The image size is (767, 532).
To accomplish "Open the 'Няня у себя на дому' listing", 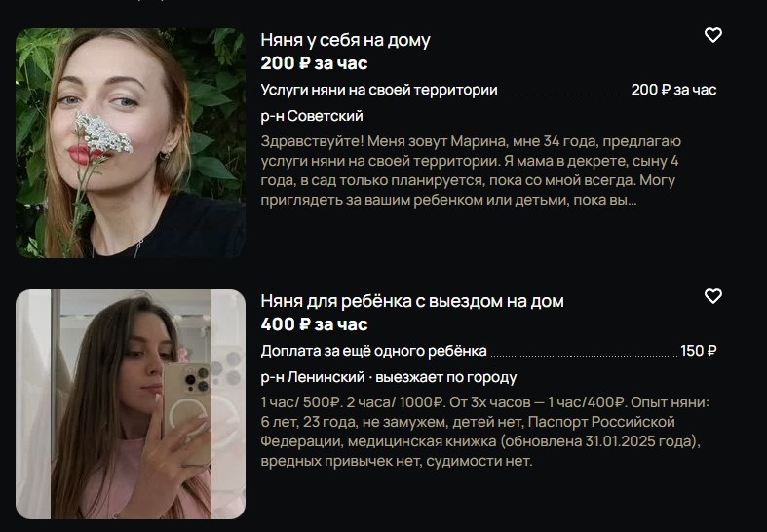I will pos(345,40).
